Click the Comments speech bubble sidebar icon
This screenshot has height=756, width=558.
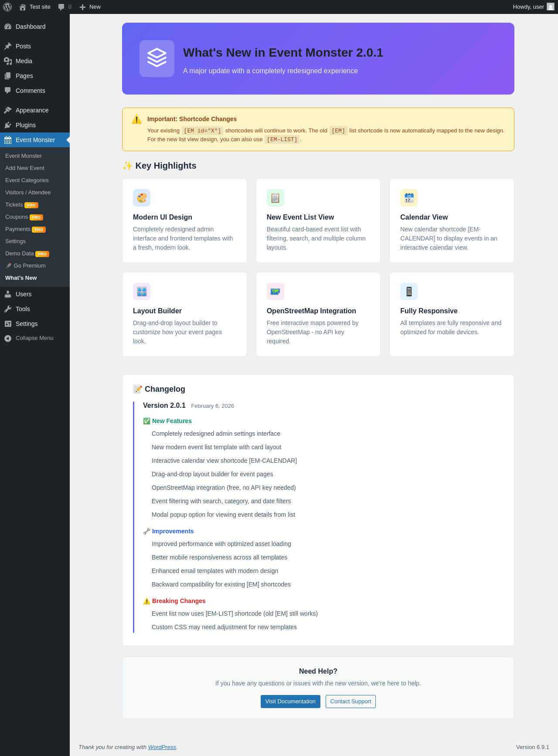[x=8, y=91]
